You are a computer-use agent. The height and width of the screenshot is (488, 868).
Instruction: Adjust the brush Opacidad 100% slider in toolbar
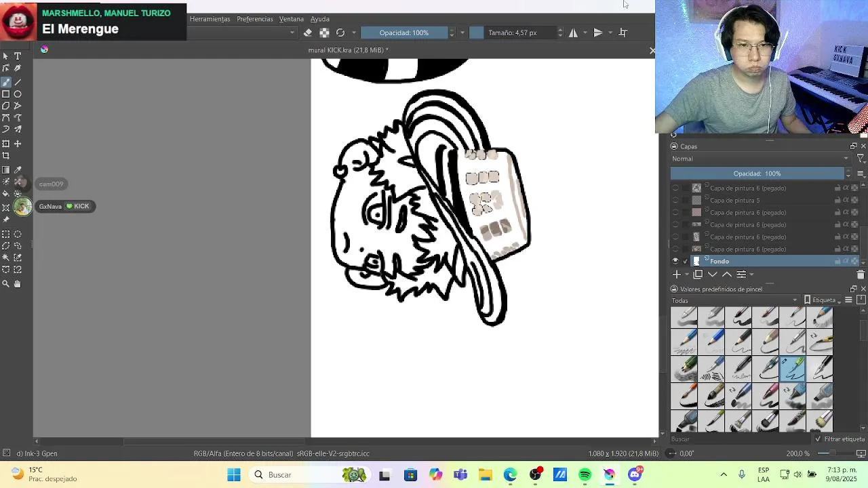tap(403, 33)
